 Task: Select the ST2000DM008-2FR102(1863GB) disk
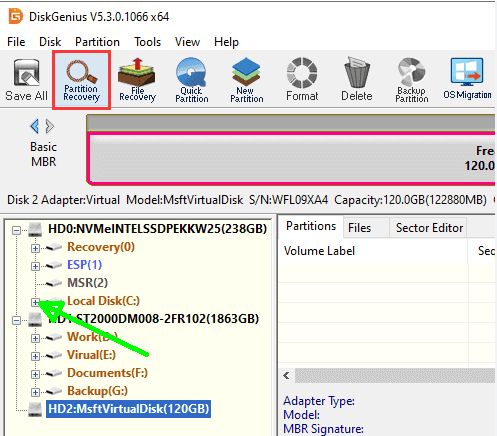click(x=153, y=319)
